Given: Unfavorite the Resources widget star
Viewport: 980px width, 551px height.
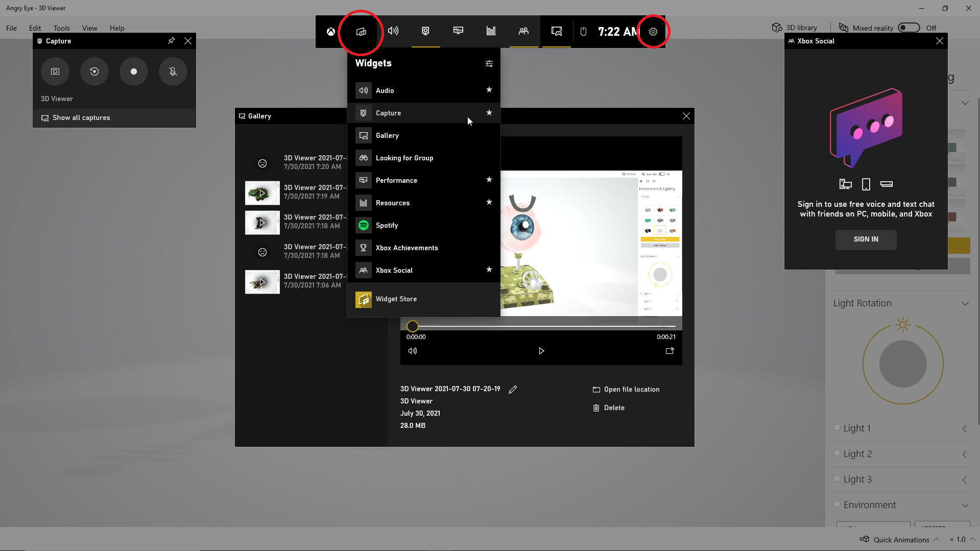Looking at the screenshot, I should coord(489,202).
